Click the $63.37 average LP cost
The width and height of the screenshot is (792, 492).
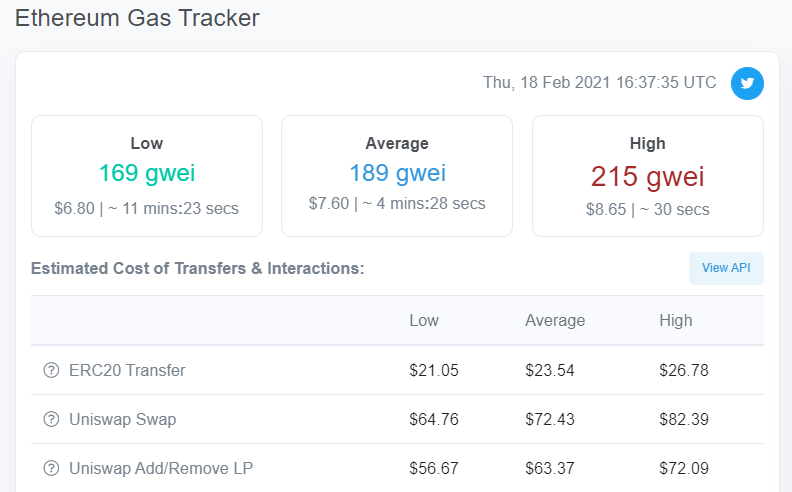click(550, 468)
